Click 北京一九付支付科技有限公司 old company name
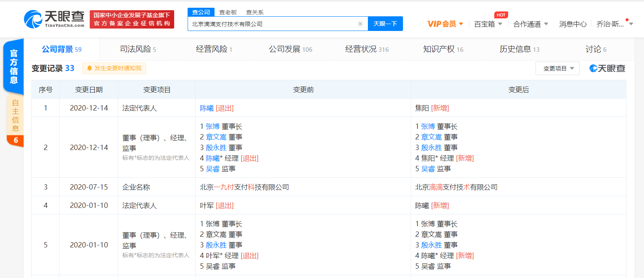This screenshot has width=644, height=278. 244,187
